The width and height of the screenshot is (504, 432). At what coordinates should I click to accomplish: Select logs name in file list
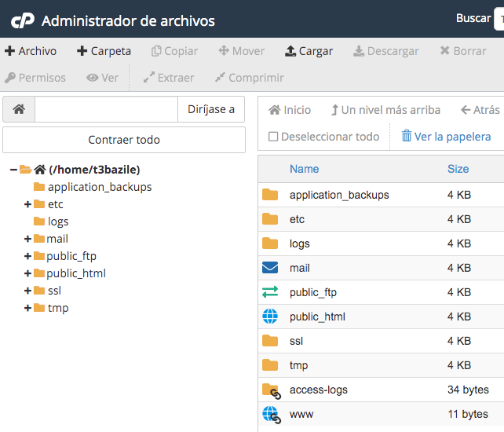point(300,243)
